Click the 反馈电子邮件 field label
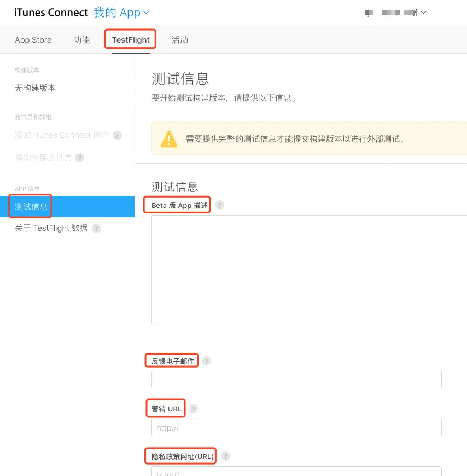This screenshot has width=467, height=476. (173, 361)
